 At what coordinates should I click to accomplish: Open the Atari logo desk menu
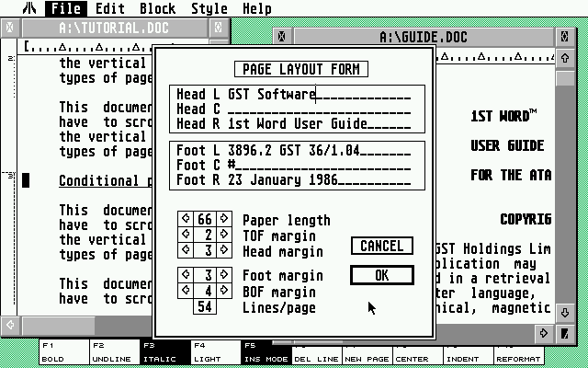tap(29, 8)
